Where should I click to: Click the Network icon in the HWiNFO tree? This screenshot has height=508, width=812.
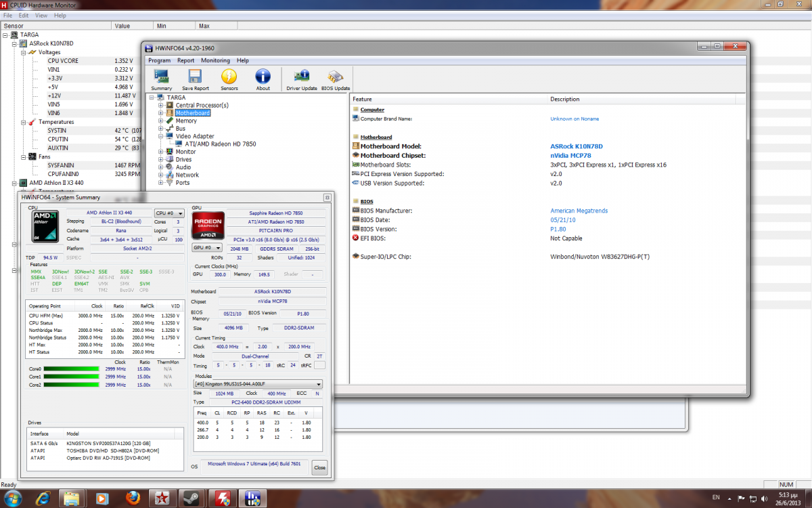point(170,175)
